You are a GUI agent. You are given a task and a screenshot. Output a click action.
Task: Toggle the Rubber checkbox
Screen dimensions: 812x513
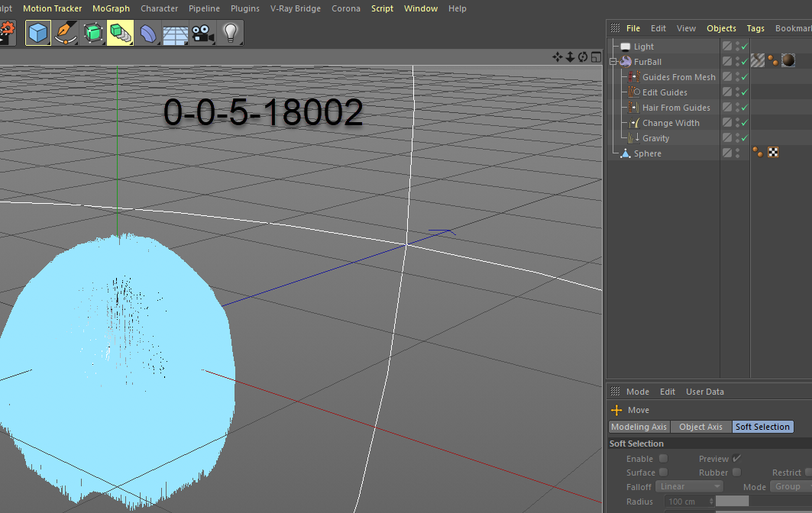pyautogui.click(x=736, y=473)
